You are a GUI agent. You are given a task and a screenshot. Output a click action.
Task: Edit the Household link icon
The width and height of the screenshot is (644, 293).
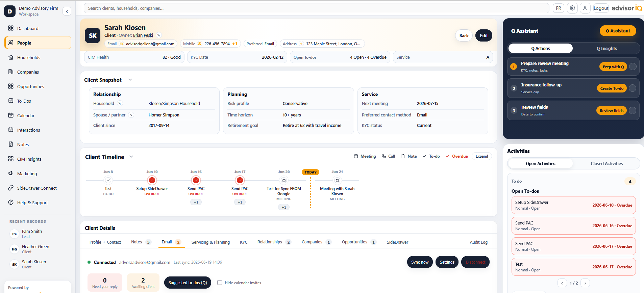coord(120,104)
